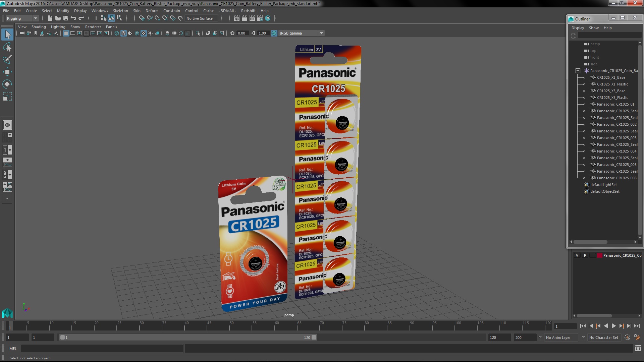Toggle select by component type mode

coord(119,18)
